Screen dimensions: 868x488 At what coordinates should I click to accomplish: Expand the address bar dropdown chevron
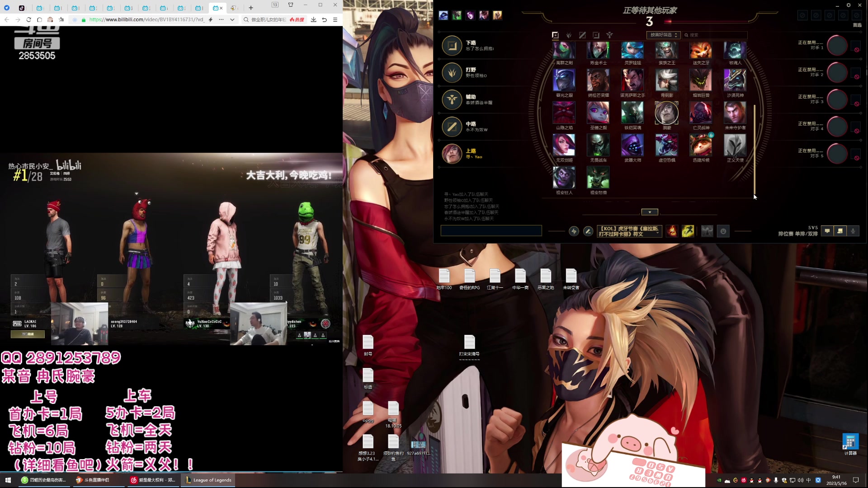[232, 19]
